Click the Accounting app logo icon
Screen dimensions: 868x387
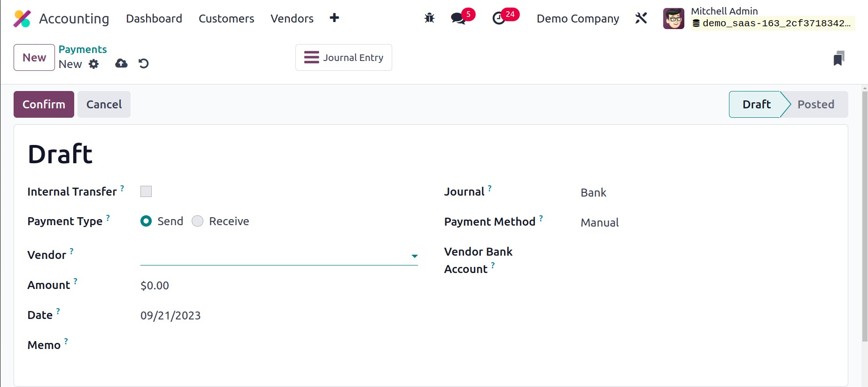tap(22, 19)
